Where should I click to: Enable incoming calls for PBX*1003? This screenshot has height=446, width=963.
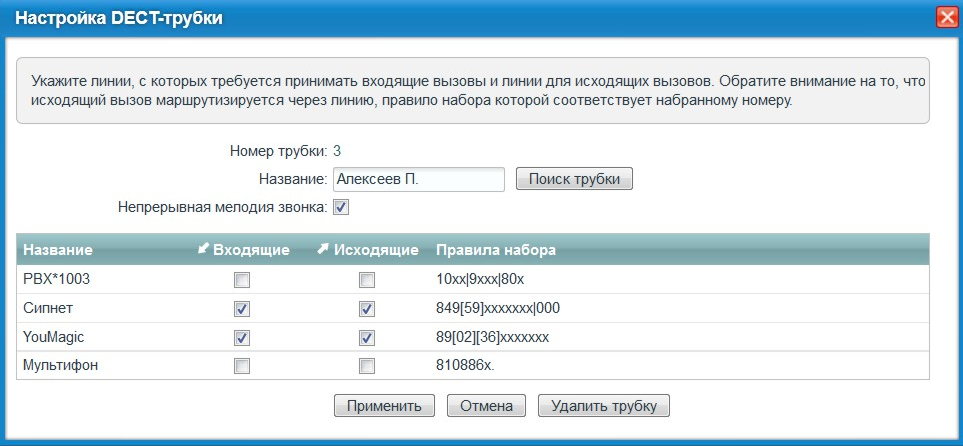[x=241, y=280]
